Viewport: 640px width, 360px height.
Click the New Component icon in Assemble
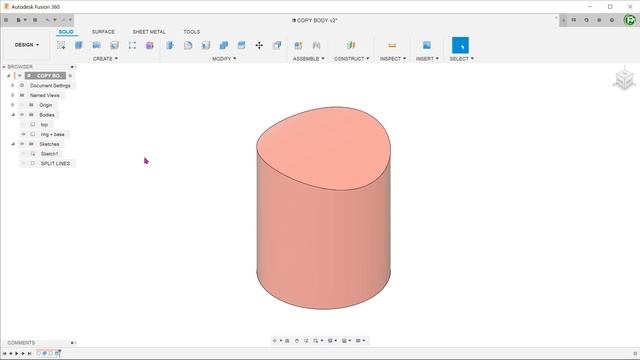[298, 45]
